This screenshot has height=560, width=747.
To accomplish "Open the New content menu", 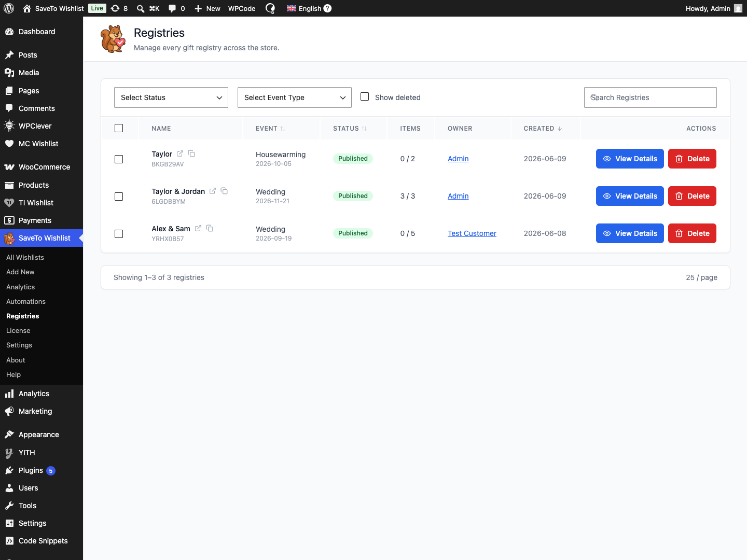I will click(207, 8).
